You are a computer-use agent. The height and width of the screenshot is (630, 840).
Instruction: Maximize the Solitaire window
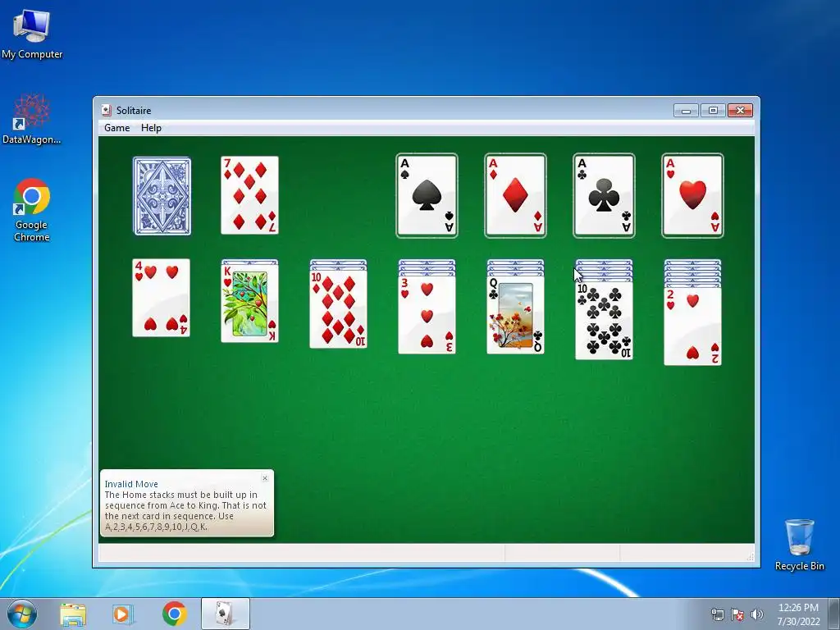pos(713,111)
